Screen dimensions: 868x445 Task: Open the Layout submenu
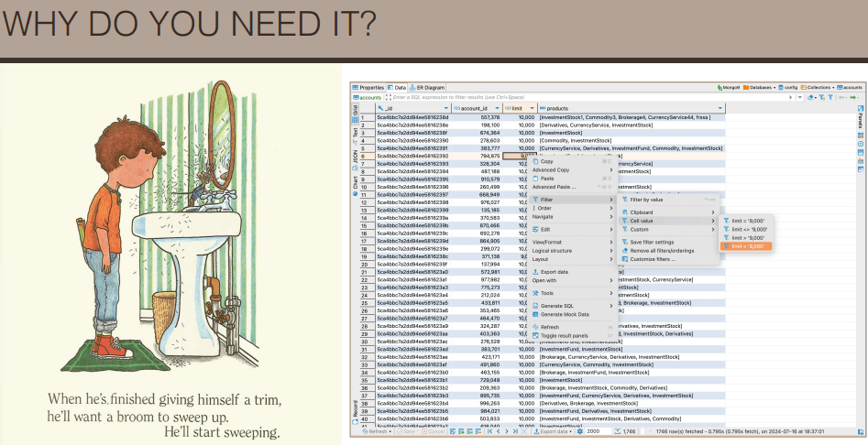point(572,259)
